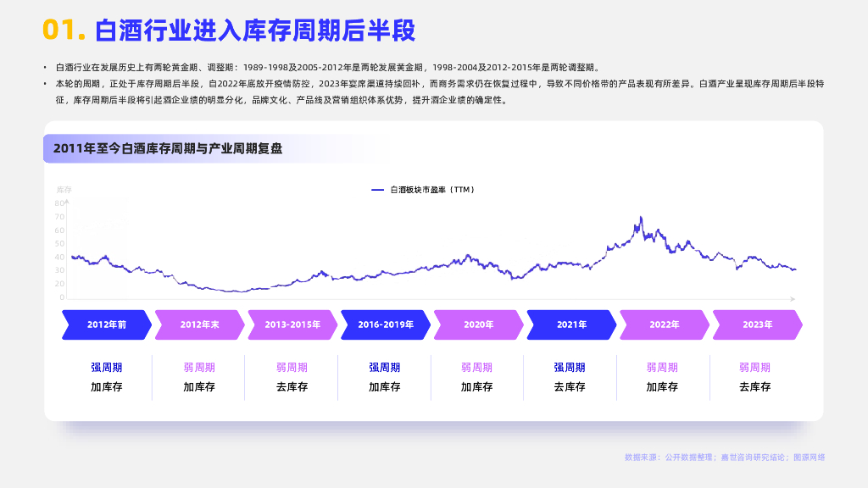Click 强周期 under 2012年前
The image size is (868, 488).
pos(106,368)
